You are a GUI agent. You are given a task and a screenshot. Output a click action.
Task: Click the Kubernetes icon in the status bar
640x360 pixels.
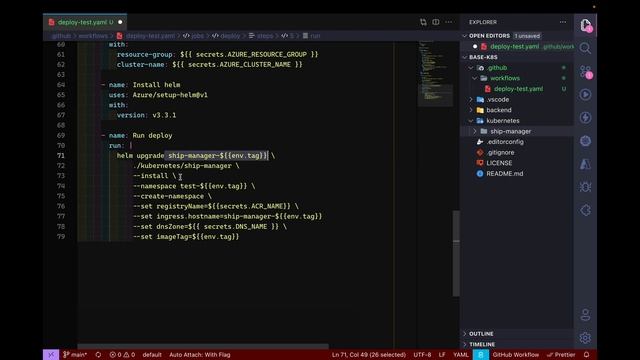coord(481,355)
